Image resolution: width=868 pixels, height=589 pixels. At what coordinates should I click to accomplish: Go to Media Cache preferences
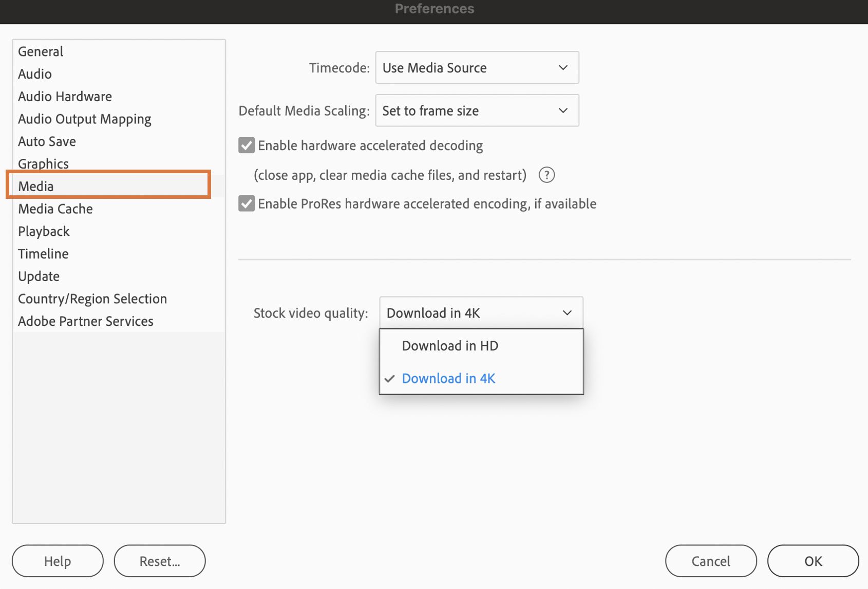[55, 209]
